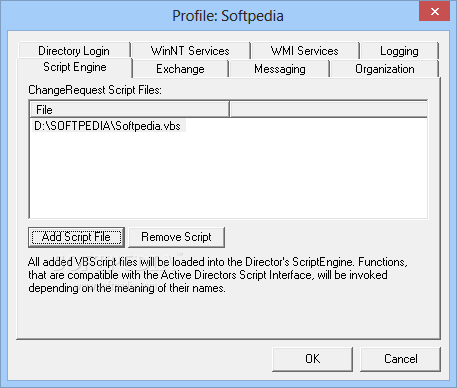The image size is (457, 388).
Task: Click the empty second column header
Action: point(329,109)
